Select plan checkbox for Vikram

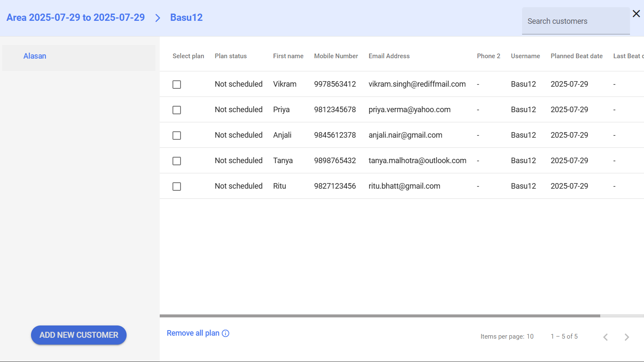click(x=177, y=85)
